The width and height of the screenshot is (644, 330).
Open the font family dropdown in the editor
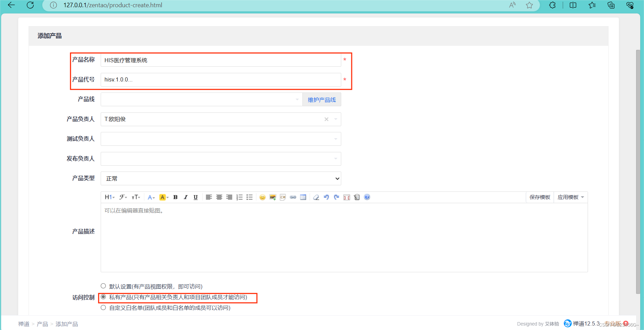pyautogui.click(x=123, y=197)
